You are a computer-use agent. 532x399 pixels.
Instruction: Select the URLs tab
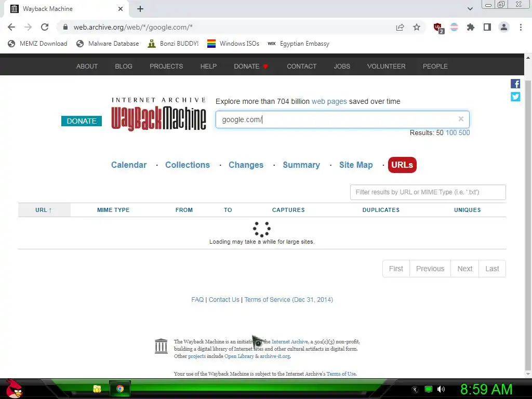[x=402, y=165]
